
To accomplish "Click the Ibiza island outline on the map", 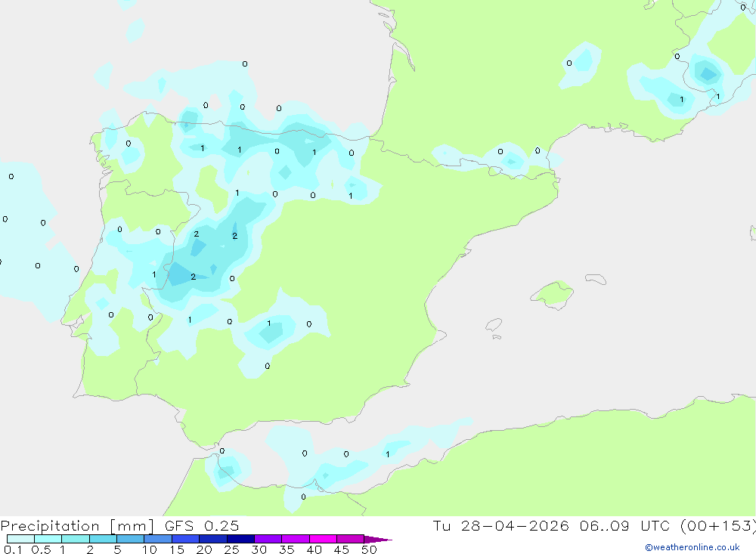I will point(494,325).
